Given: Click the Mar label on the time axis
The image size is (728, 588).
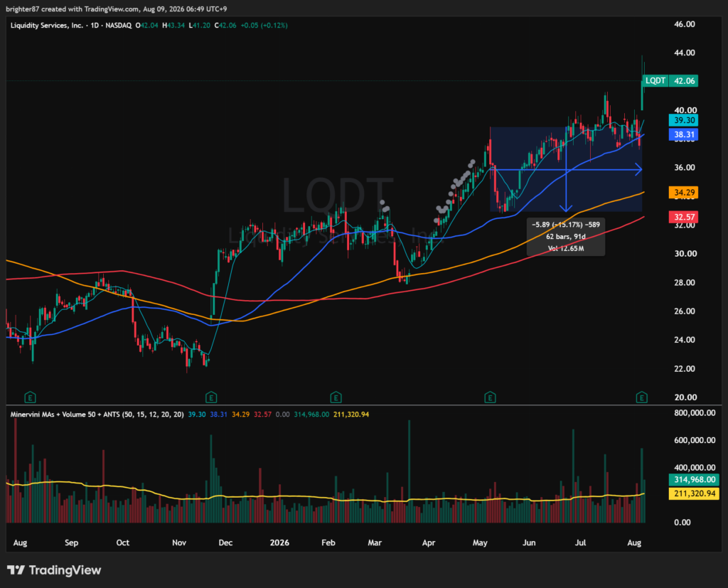Looking at the screenshot, I should coord(375,542).
